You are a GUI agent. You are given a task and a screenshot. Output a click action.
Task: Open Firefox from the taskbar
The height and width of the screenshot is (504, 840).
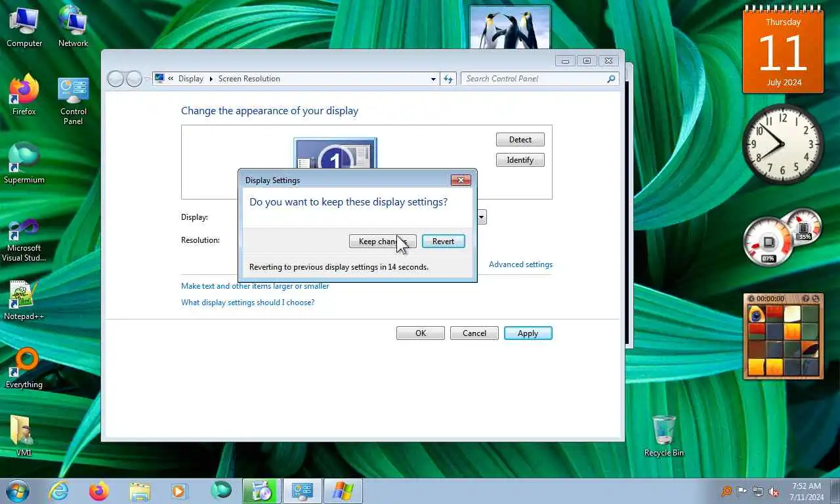tap(99, 491)
